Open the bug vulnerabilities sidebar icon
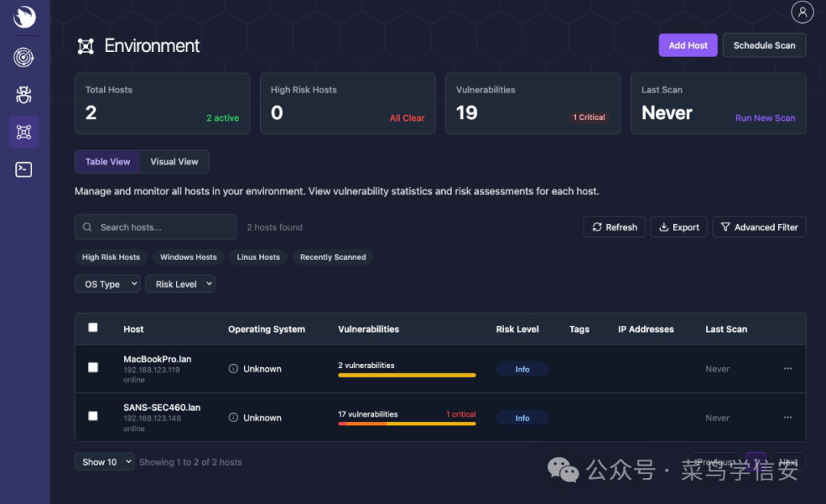 (24, 95)
